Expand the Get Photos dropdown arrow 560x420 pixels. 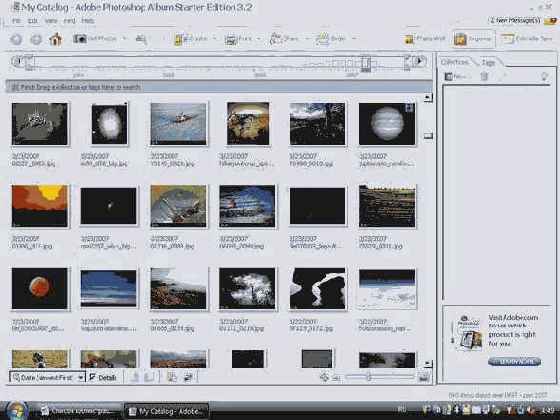tap(125, 39)
